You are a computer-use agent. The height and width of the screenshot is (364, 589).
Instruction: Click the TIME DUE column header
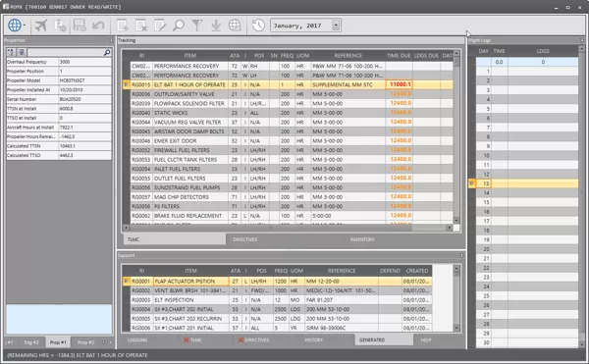tap(399, 56)
